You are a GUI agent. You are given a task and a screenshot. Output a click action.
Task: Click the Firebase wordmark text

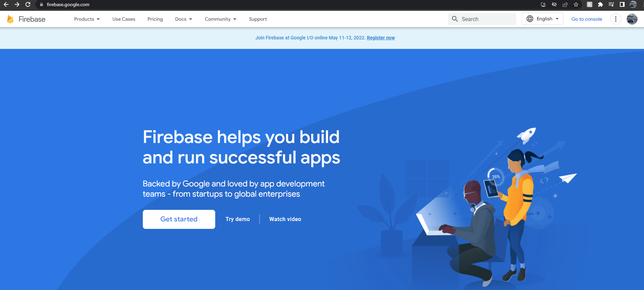pos(32,19)
